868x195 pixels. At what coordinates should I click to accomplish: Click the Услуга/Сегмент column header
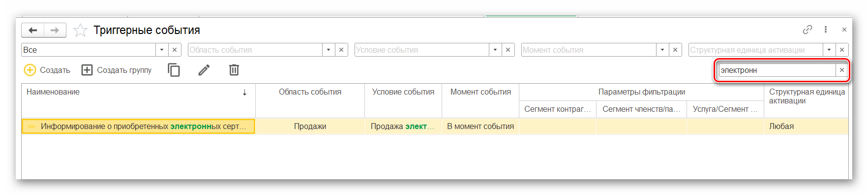(x=725, y=109)
